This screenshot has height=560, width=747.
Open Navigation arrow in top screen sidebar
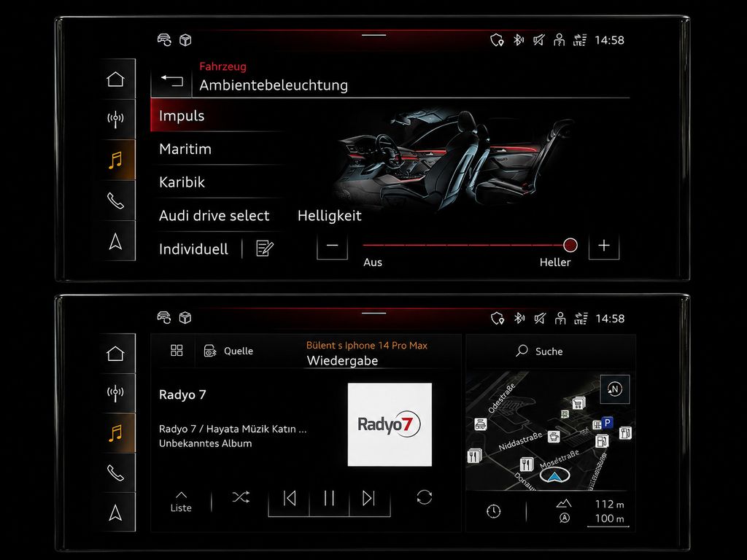[x=116, y=241]
